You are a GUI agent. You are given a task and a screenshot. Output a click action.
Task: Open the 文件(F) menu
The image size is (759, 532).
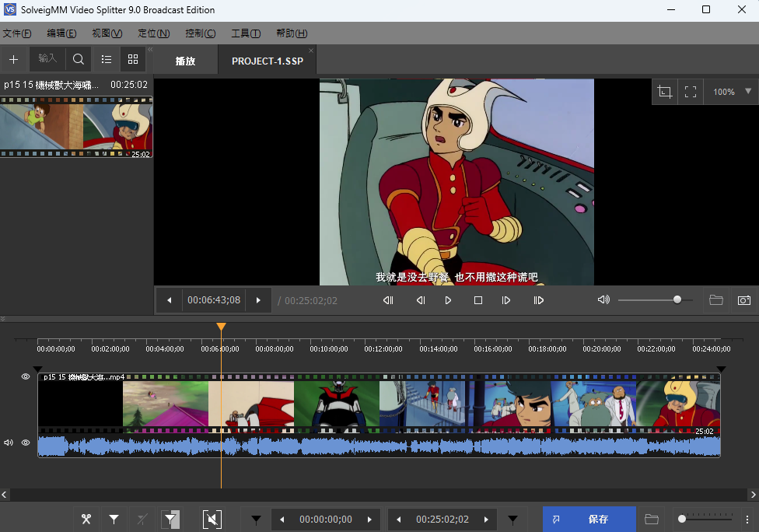[x=17, y=33]
